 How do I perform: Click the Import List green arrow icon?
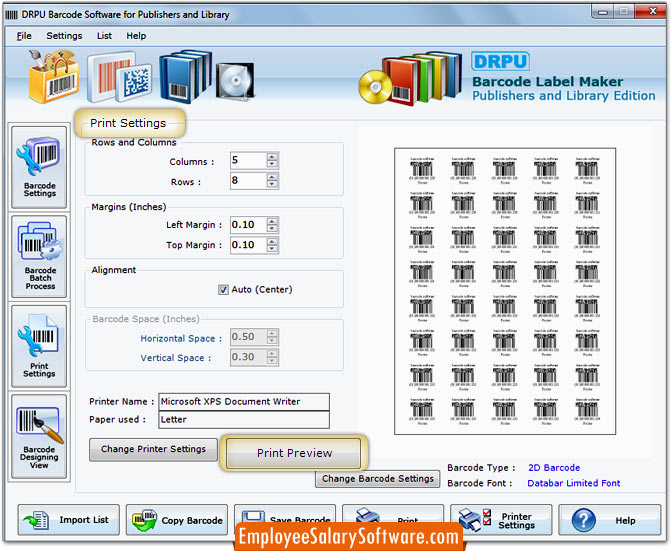[36, 520]
